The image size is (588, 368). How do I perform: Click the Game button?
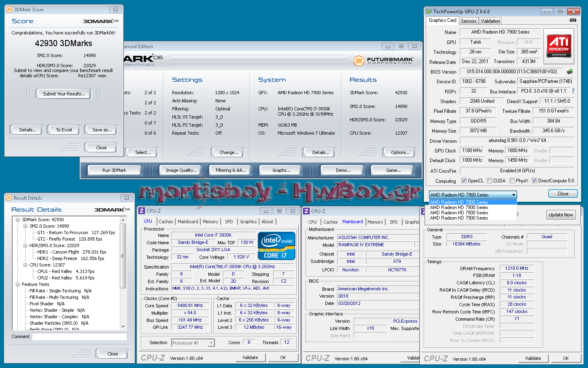(393, 170)
